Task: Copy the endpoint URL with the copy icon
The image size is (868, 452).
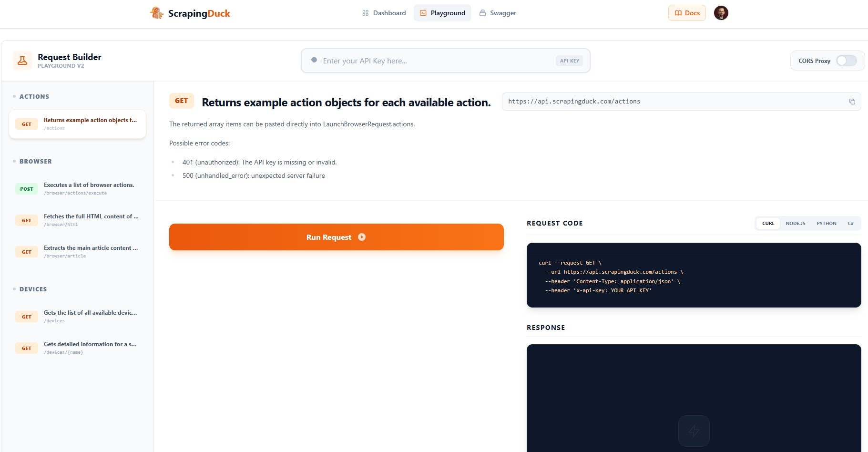Action: pyautogui.click(x=852, y=102)
